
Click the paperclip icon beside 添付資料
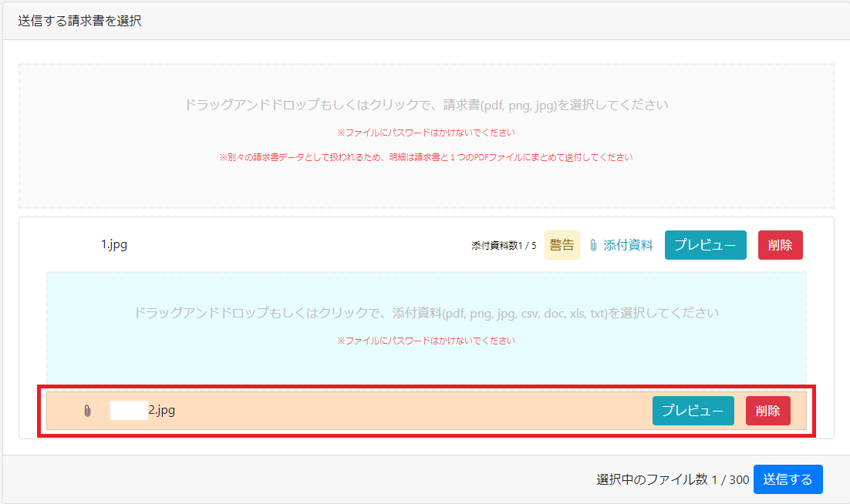click(593, 245)
